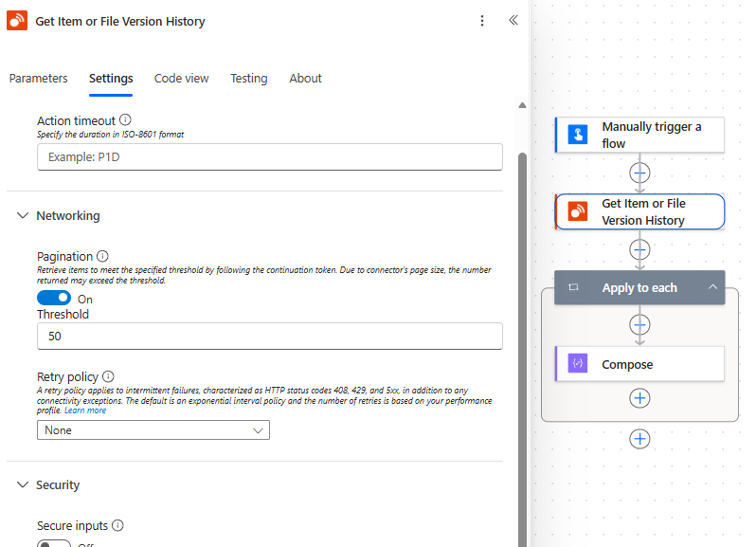Image resolution: width=756 pixels, height=547 pixels.
Task: Click the Apply to each loop icon
Action: click(573, 287)
